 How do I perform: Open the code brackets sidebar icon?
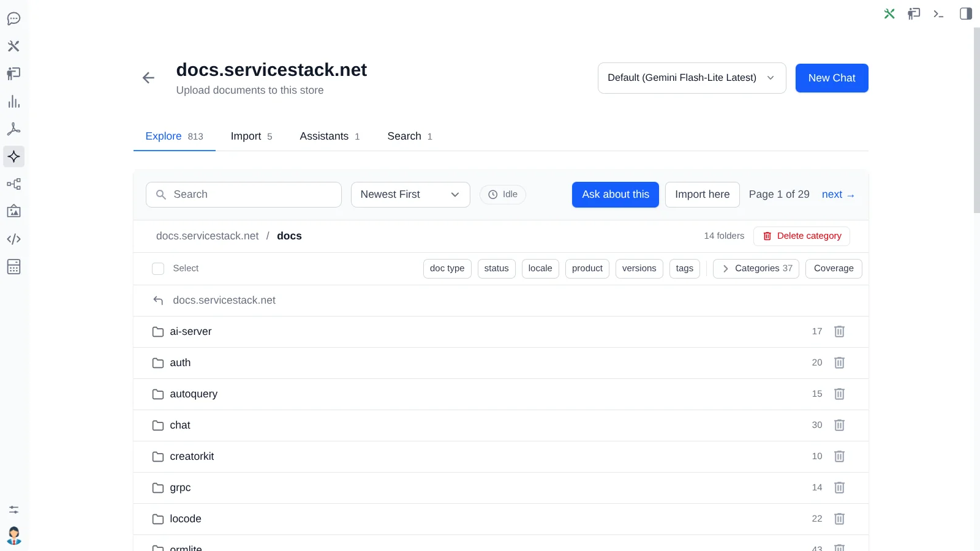13,239
